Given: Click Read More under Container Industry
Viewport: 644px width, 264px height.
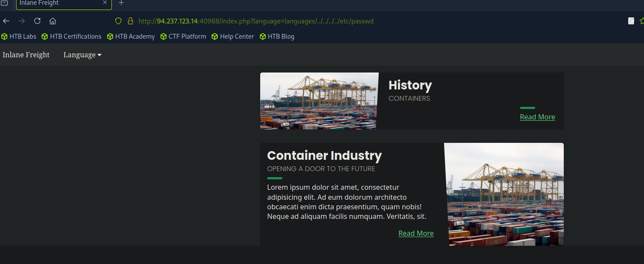Looking at the screenshot, I should click(x=416, y=233).
